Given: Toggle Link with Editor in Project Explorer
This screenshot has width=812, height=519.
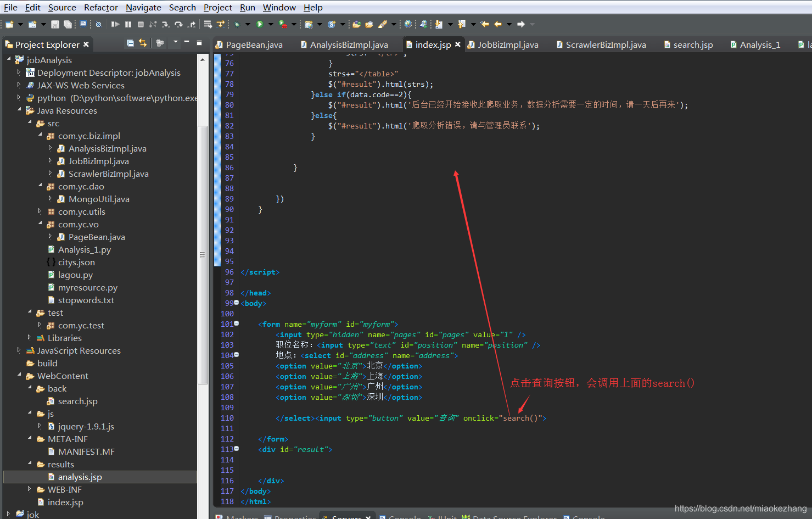Looking at the screenshot, I should 143,43.
